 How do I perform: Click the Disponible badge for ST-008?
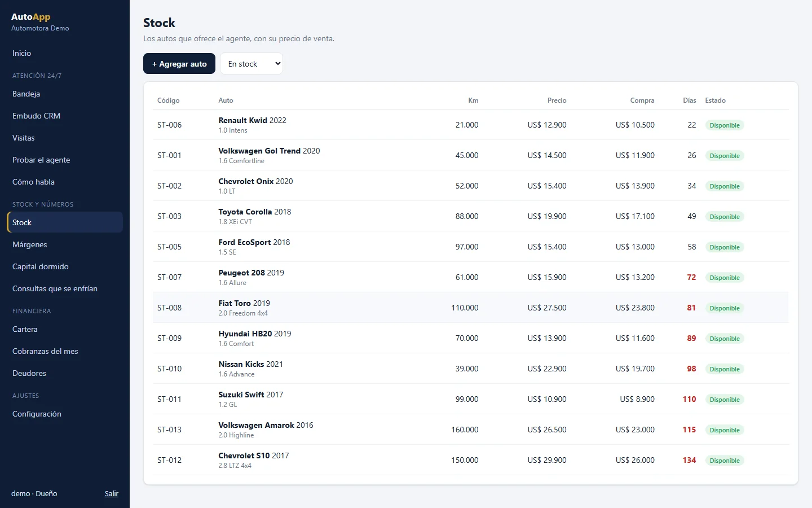725,308
